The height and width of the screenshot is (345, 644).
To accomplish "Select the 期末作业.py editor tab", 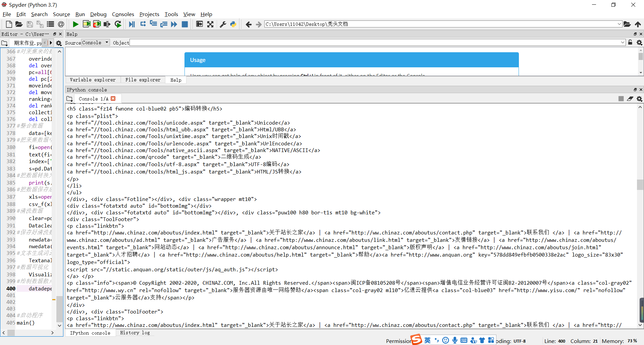I will click(28, 43).
